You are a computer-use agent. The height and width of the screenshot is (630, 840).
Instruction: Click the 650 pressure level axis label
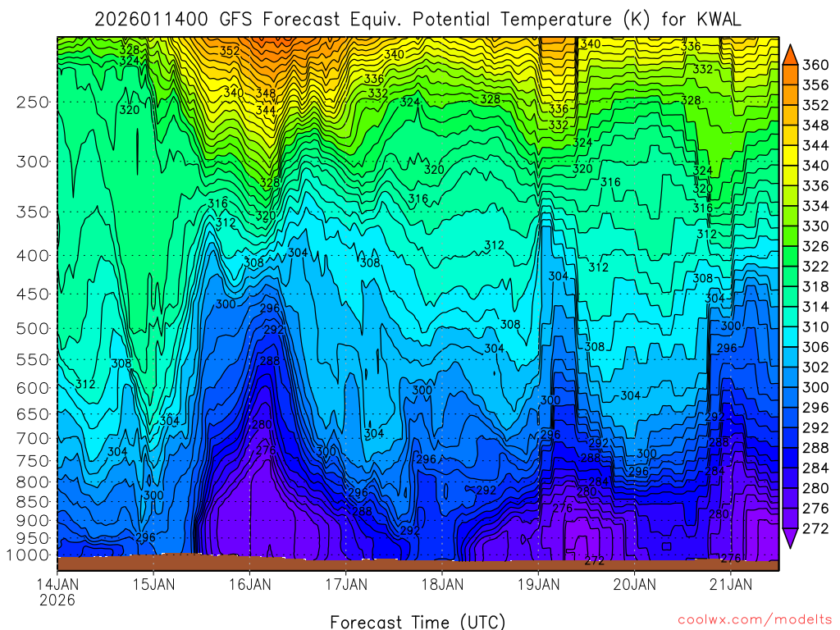point(33,414)
